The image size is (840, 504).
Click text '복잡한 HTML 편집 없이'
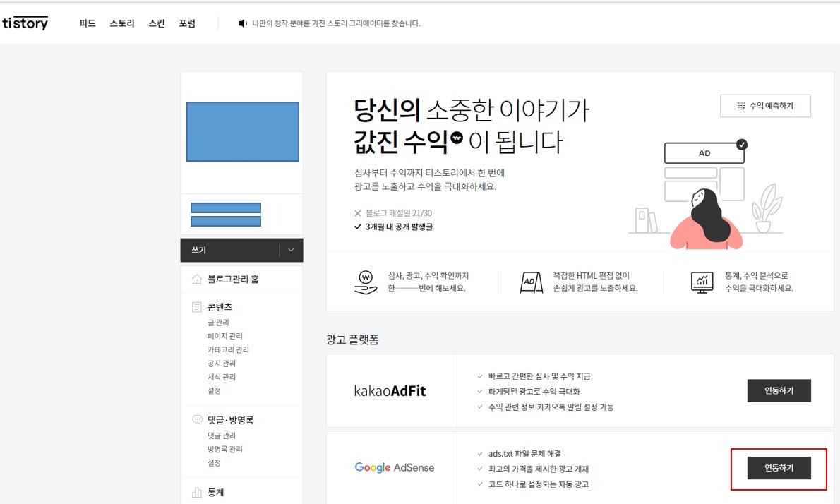pos(592,276)
